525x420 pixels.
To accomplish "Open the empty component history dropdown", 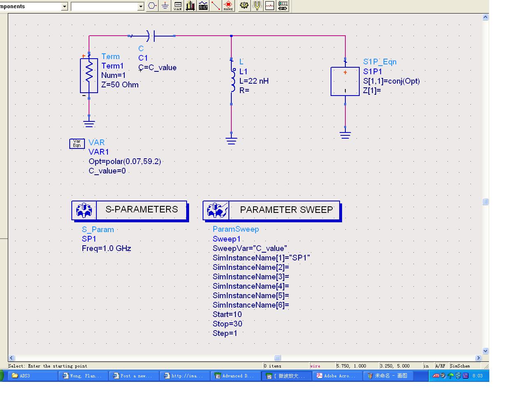I will click(x=141, y=7).
